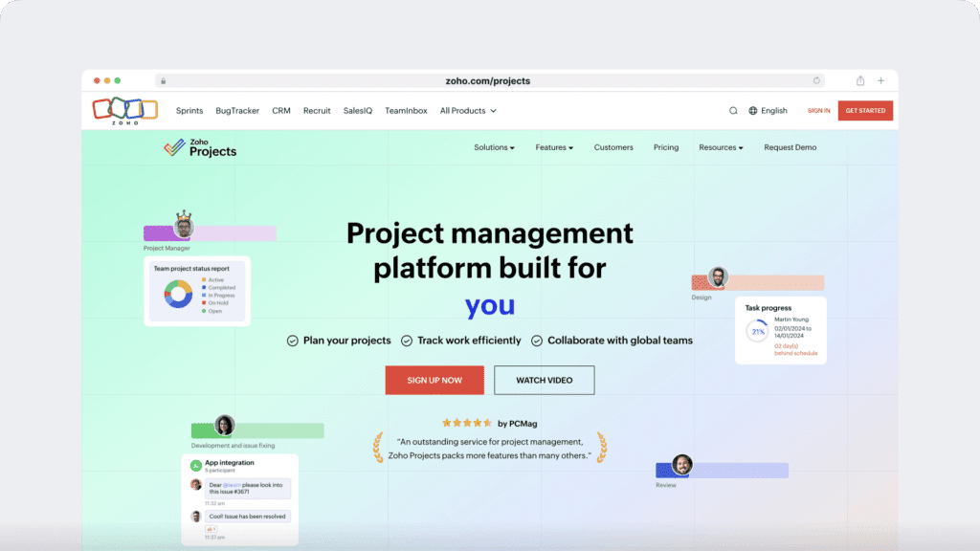
Task: Check the circle beside Plan your projects
Action: [x=293, y=340]
